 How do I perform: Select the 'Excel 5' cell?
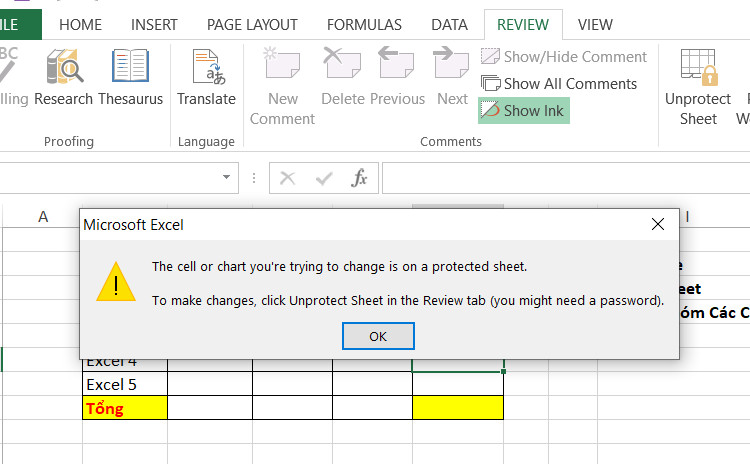pos(125,384)
